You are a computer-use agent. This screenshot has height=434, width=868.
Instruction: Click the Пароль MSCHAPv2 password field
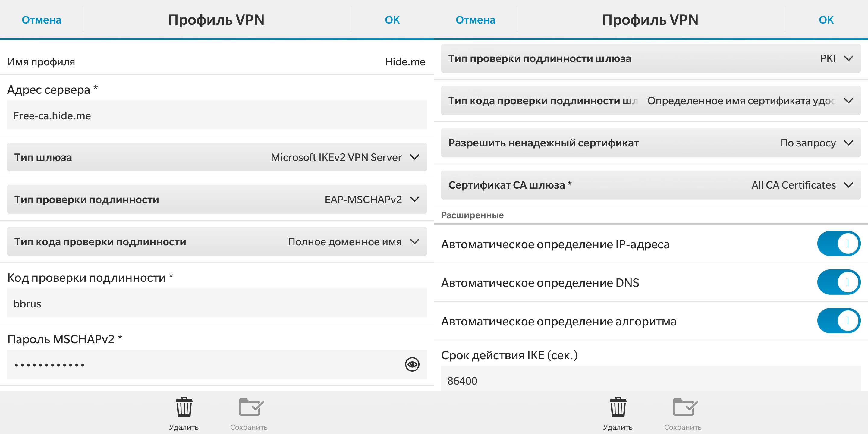202,364
